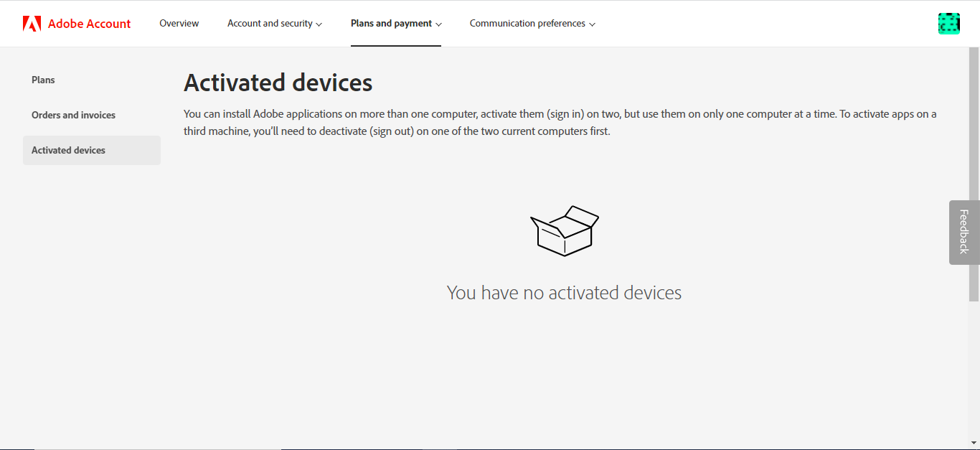Click the empty box illustration icon
The height and width of the screenshot is (450, 980).
[x=565, y=230]
